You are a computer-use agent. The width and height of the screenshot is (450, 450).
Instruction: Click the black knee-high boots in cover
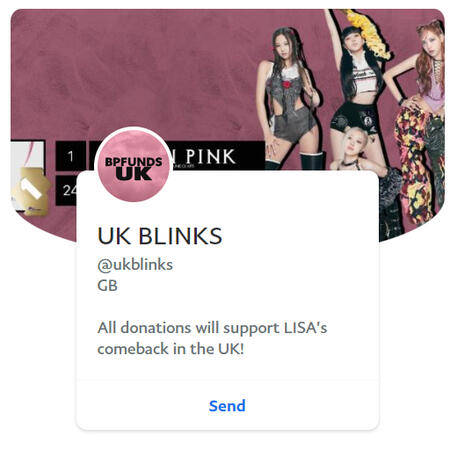tap(312, 162)
